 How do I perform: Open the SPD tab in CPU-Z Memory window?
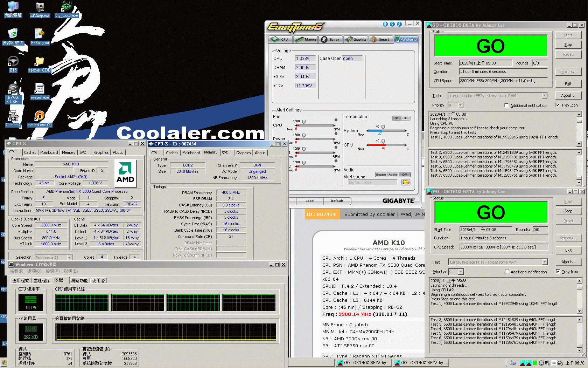225,153
